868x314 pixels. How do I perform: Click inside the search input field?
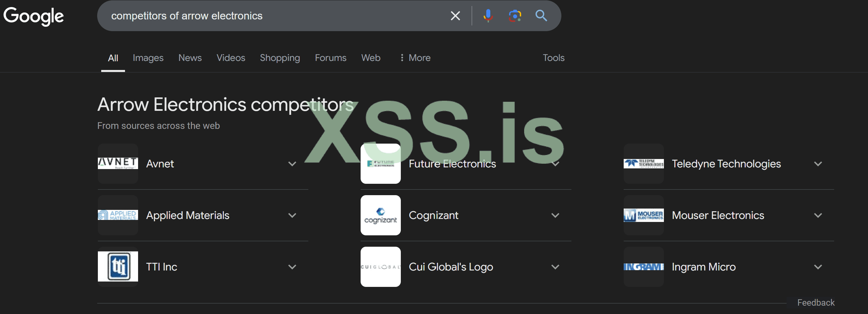(x=269, y=15)
